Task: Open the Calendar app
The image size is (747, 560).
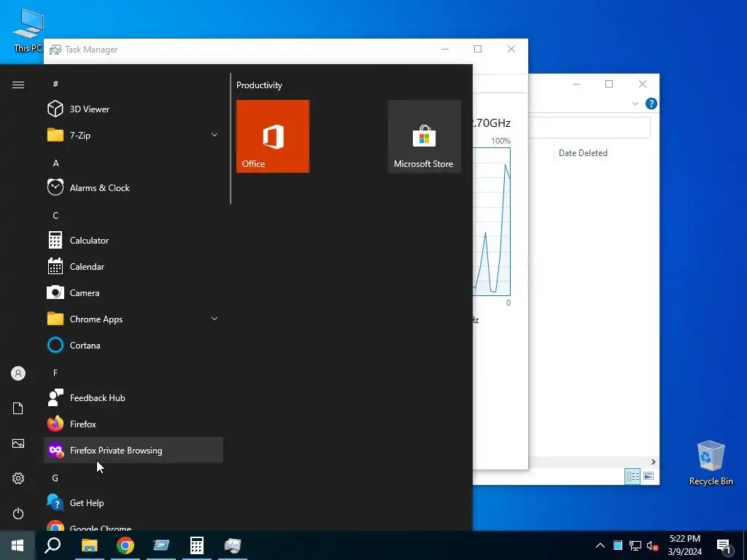Action: [x=133, y=267]
